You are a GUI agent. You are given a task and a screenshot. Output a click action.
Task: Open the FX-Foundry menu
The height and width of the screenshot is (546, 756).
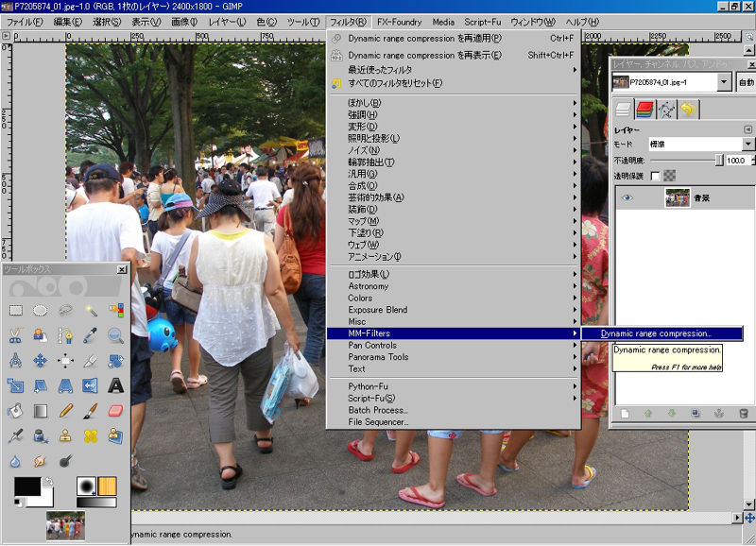pos(399,22)
